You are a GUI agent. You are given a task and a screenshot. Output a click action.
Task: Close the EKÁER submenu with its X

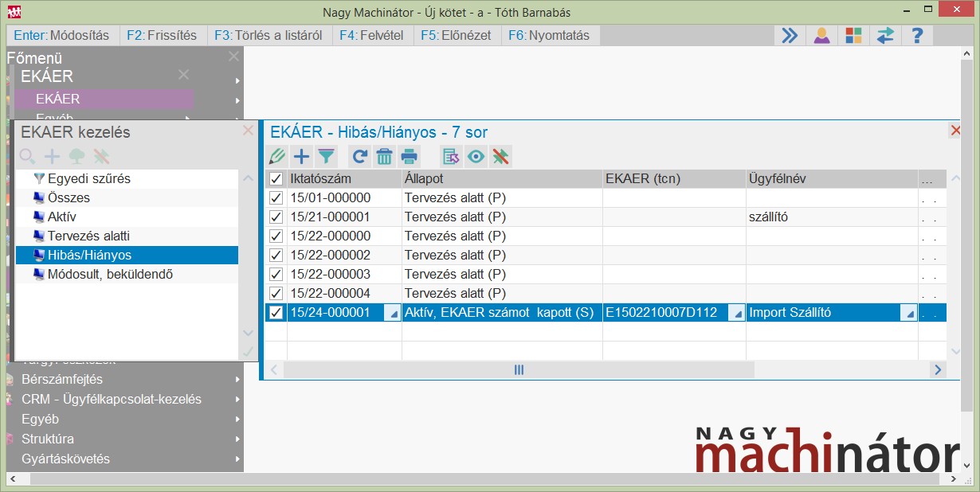(183, 75)
